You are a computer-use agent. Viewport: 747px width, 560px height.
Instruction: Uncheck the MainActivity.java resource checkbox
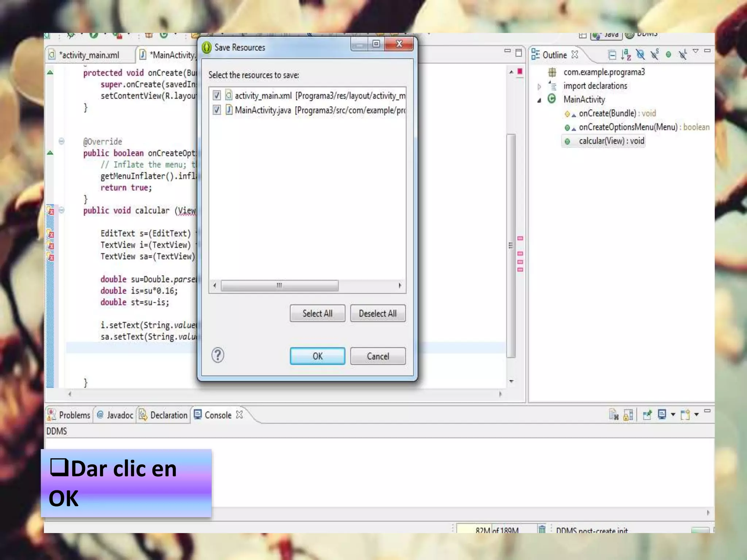coord(217,110)
